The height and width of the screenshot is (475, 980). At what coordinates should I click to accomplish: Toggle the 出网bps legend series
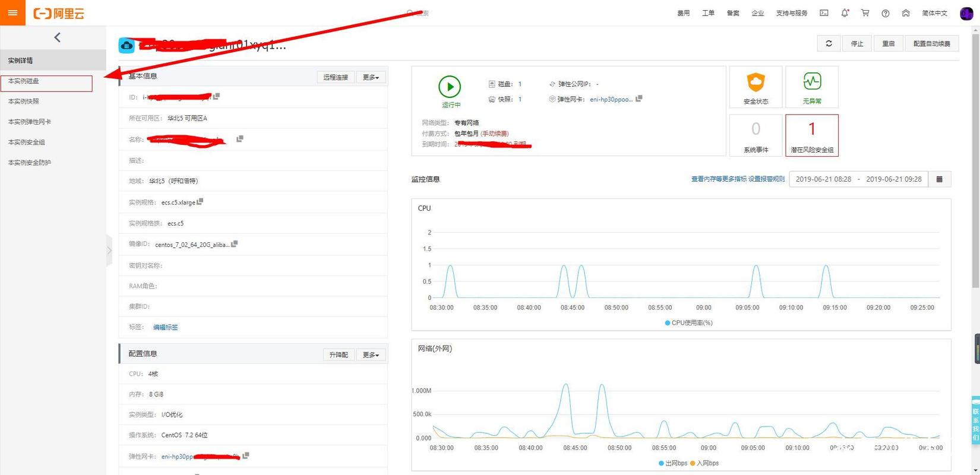pos(673,463)
